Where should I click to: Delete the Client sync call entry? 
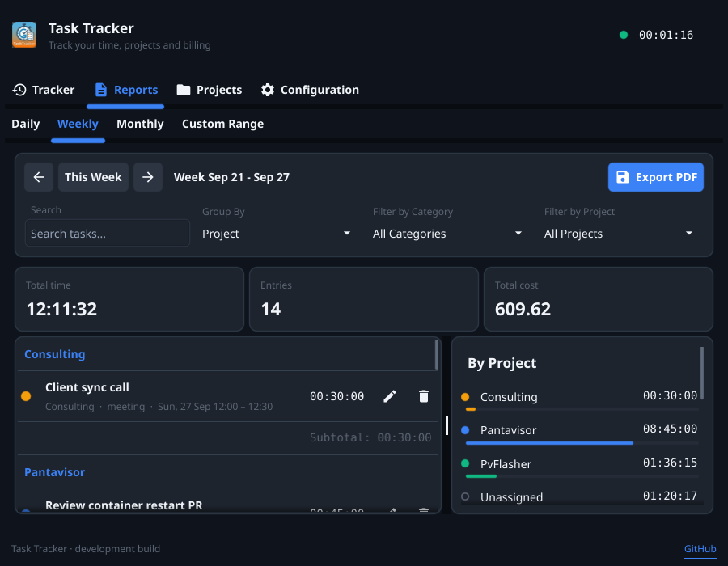(423, 396)
